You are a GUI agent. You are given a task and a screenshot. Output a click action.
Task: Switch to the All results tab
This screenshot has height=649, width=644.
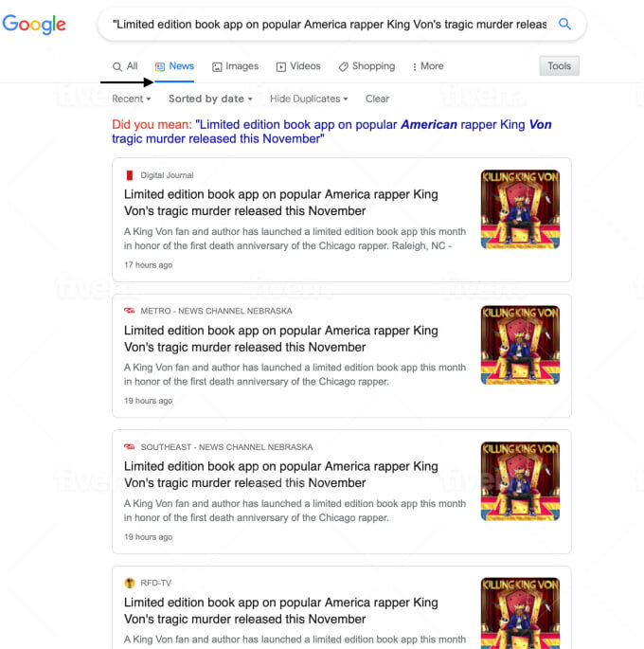[125, 66]
